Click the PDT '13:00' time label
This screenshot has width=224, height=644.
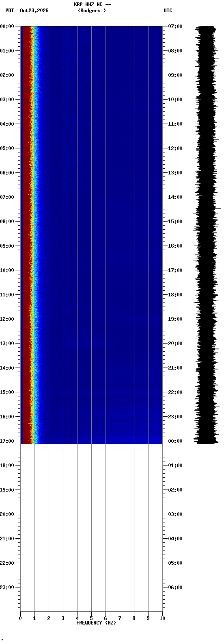coord(7,344)
